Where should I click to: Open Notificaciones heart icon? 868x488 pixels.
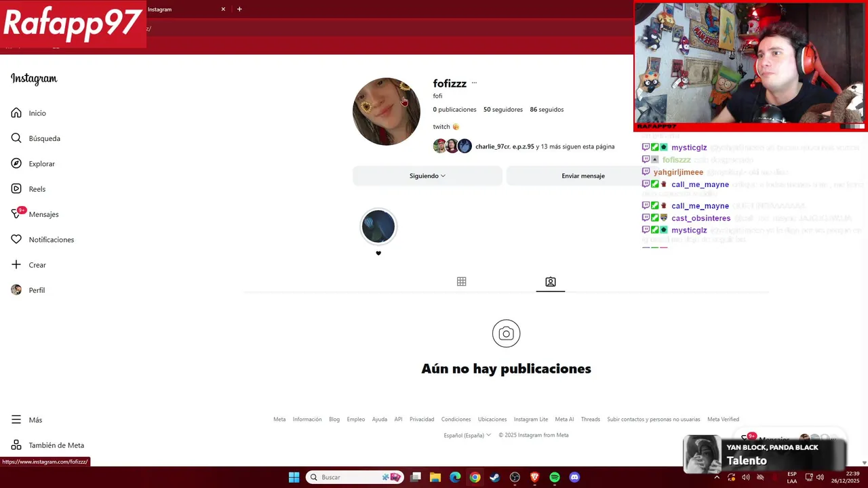[x=16, y=239]
